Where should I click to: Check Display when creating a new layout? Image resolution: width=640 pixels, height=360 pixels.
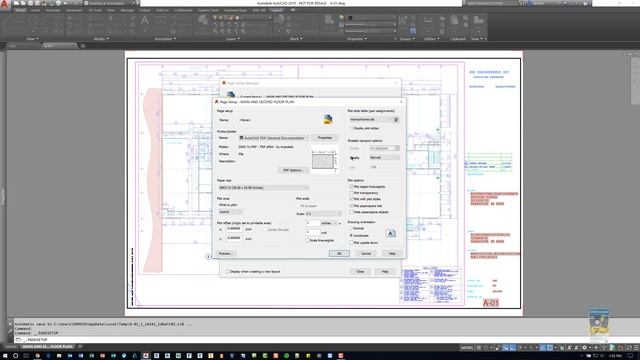pyautogui.click(x=228, y=271)
